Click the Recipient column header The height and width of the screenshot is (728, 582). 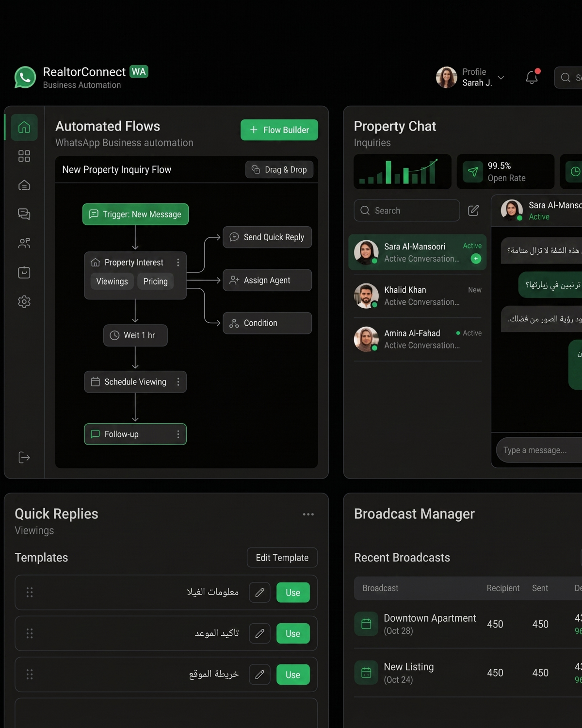point(503,588)
